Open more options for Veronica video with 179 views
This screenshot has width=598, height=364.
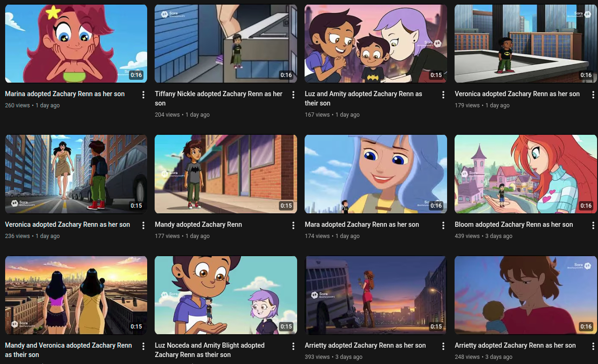pos(593,95)
